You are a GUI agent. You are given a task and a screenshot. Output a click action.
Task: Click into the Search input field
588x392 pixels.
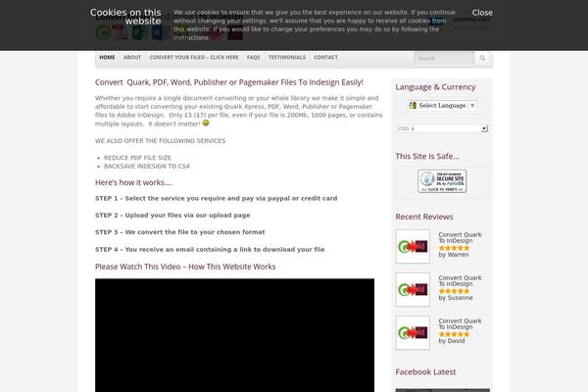click(x=444, y=58)
